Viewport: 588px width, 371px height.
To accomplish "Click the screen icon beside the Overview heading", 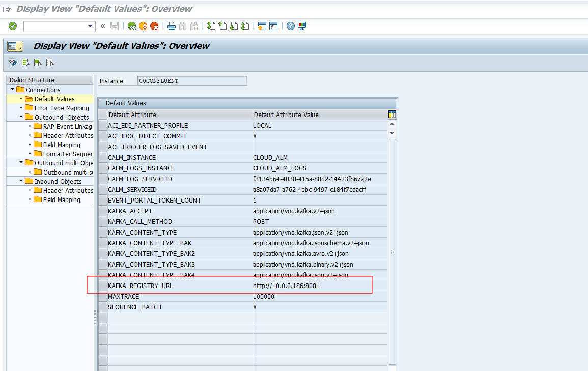I will [15, 46].
